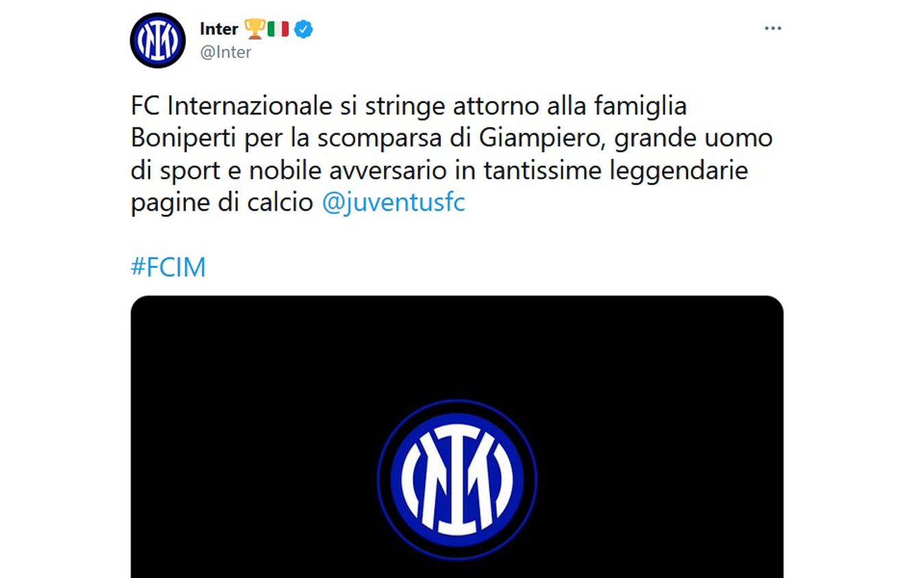Open the attached black tweet image
This screenshot has width=924, height=578.
(457, 436)
